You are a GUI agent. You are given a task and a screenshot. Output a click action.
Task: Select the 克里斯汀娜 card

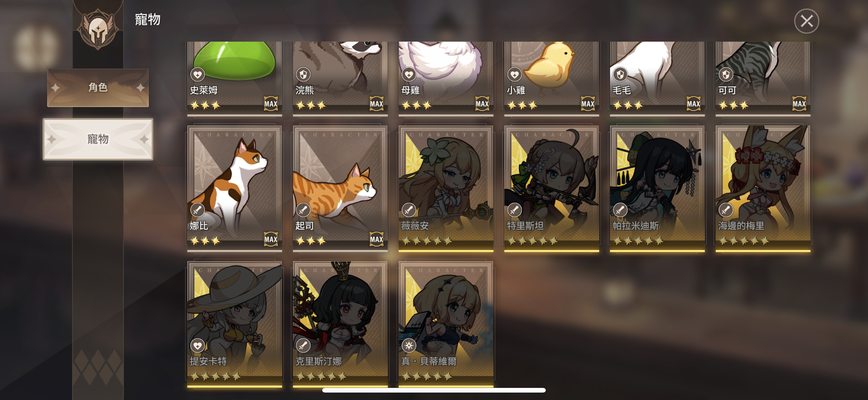click(x=340, y=324)
